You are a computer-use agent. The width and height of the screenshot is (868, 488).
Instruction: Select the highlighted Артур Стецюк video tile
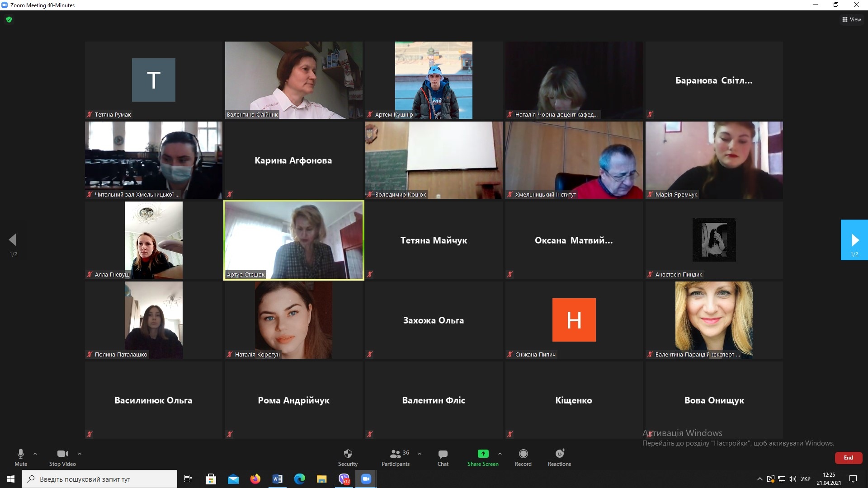[x=294, y=240]
